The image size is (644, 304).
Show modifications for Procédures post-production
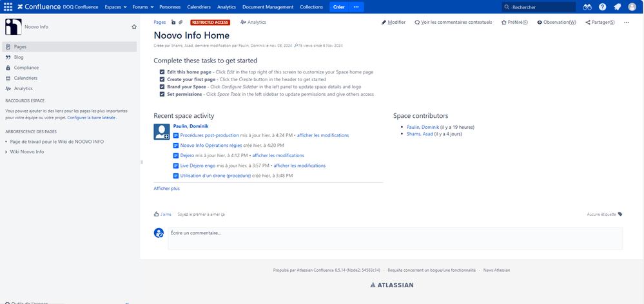click(323, 135)
